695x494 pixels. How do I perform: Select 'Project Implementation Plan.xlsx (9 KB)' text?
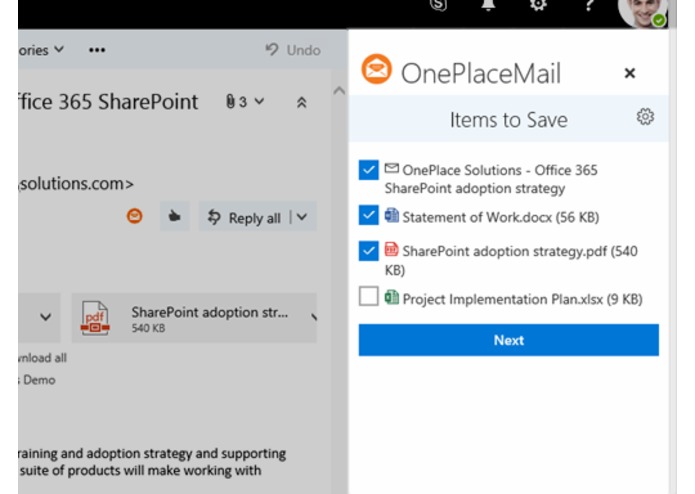click(x=523, y=299)
